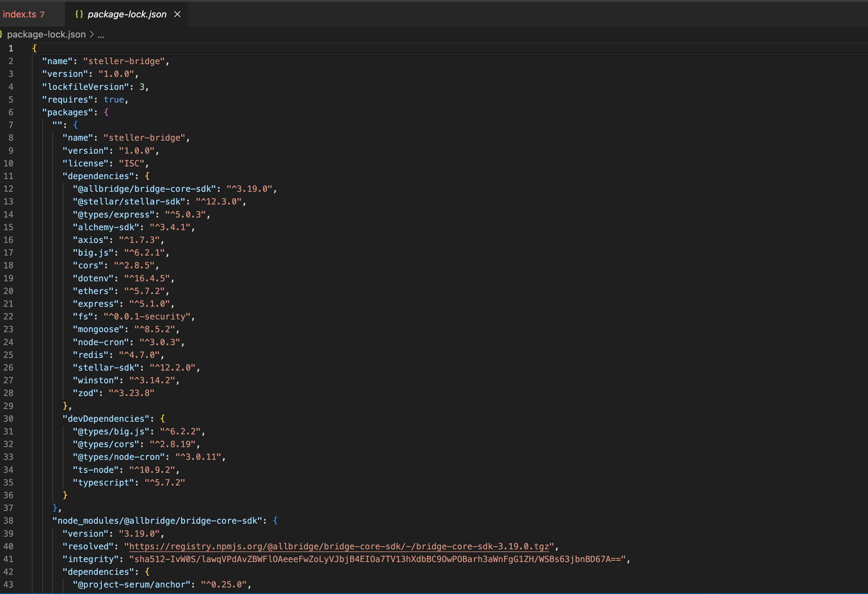Click the "^3.23.8" zod version
This screenshot has height=594, width=868.
131,393
